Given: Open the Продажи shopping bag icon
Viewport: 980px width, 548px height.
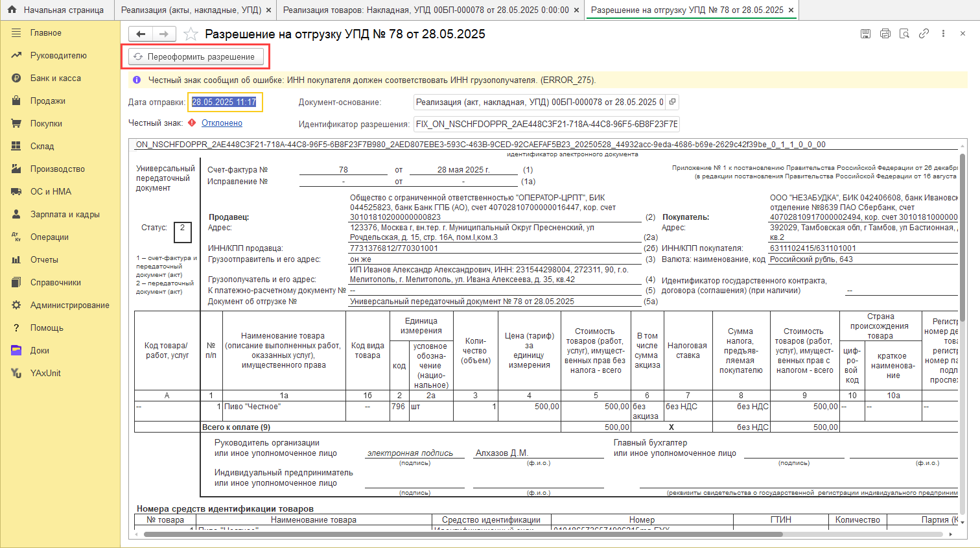Looking at the screenshot, I should 16,101.
